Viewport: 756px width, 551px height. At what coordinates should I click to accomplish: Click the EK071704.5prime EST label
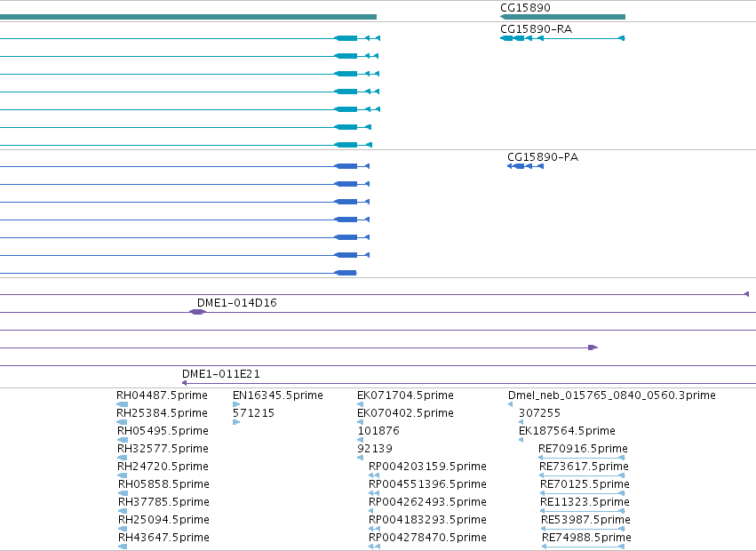click(405, 395)
